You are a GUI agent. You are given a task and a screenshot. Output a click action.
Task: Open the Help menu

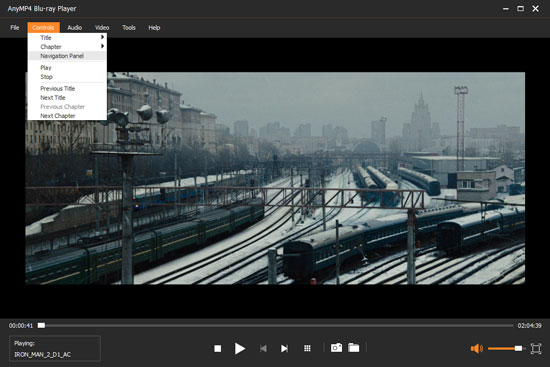154,28
